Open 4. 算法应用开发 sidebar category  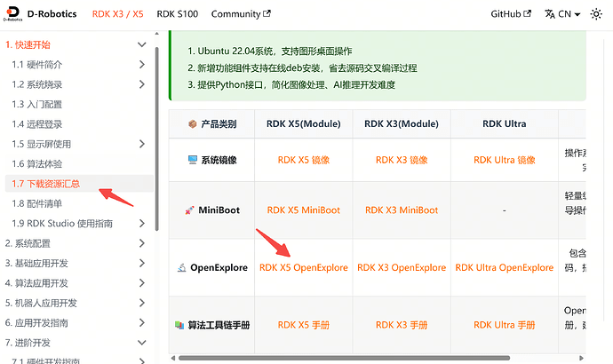tap(36, 283)
